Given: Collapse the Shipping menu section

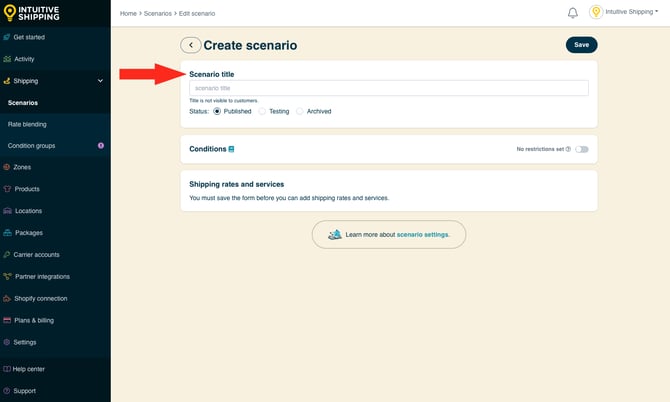Looking at the screenshot, I should [100, 81].
